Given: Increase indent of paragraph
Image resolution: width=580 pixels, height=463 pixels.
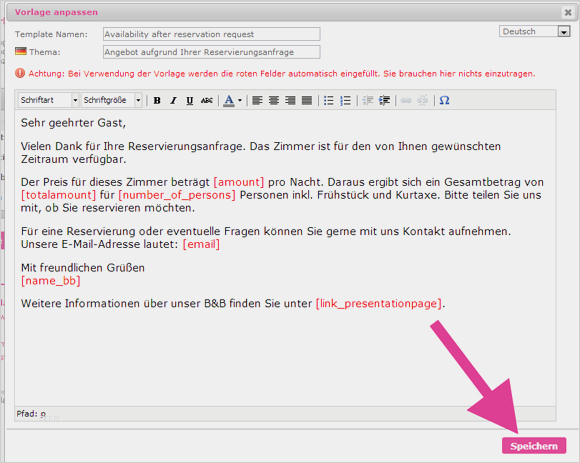Looking at the screenshot, I should point(384,100).
